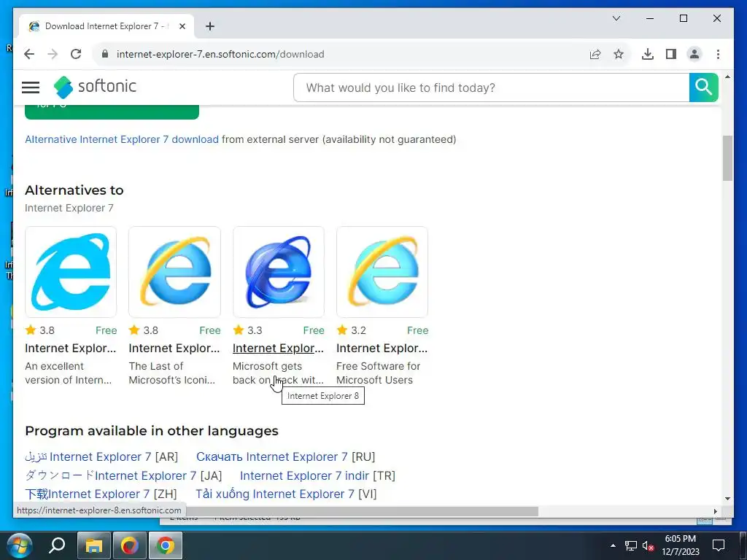The image size is (747, 560).
Task: Open File Explorer from taskbar
Action: pyautogui.click(x=94, y=545)
